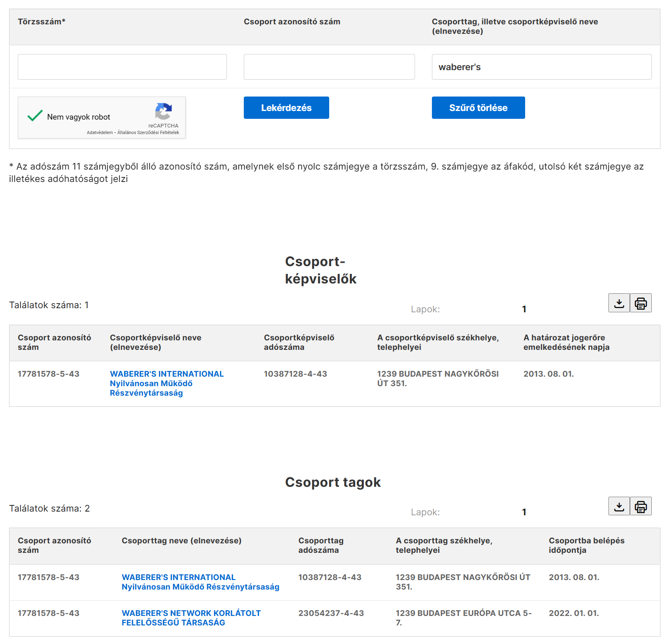This screenshot has height=644, width=672.
Task: Click the A határozat jogerőre emelkedésének napja header
Action: [x=566, y=342]
